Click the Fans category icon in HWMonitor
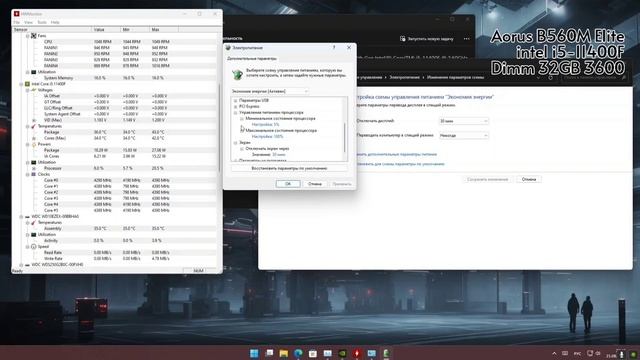 pos(34,36)
